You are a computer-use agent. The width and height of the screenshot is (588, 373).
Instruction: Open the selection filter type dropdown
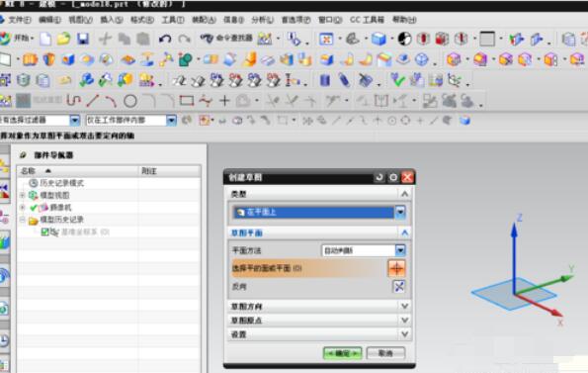pyautogui.click(x=75, y=120)
